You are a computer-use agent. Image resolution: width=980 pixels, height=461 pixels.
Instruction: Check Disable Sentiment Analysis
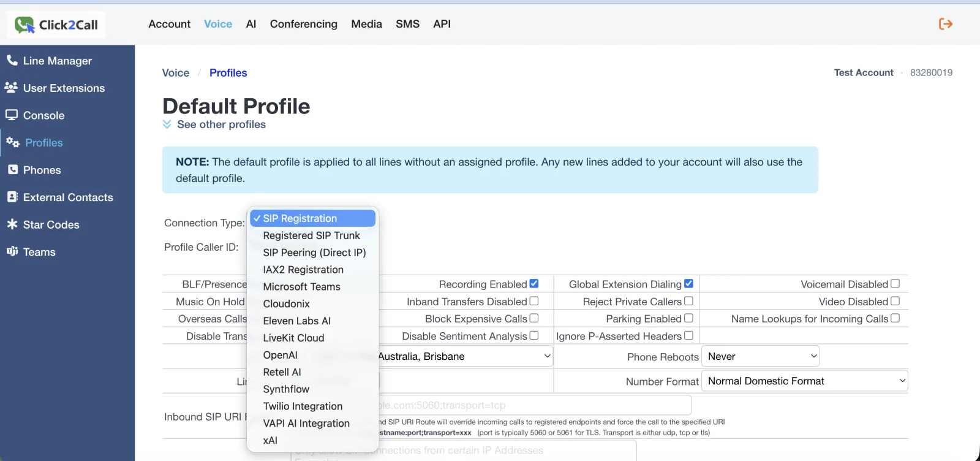534,335
